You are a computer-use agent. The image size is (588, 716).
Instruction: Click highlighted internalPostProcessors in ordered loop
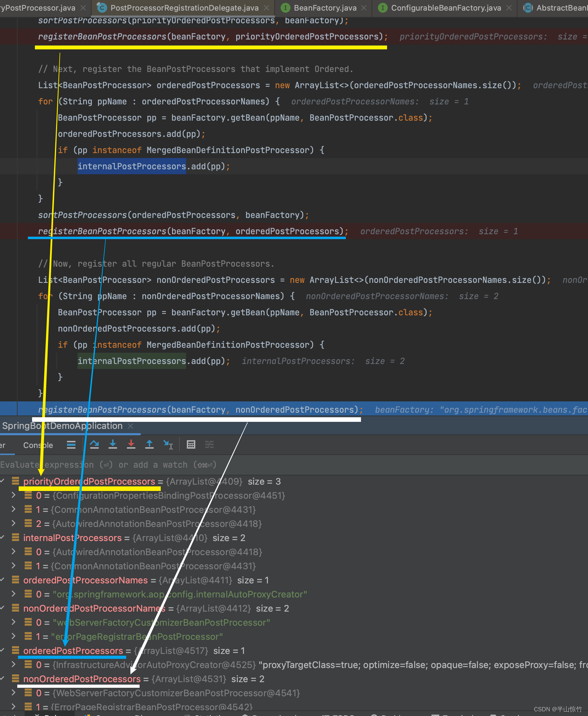[132, 166]
